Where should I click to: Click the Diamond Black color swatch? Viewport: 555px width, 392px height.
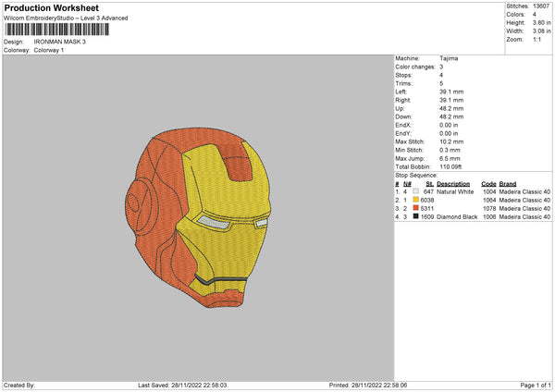click(x=415, y=216)
